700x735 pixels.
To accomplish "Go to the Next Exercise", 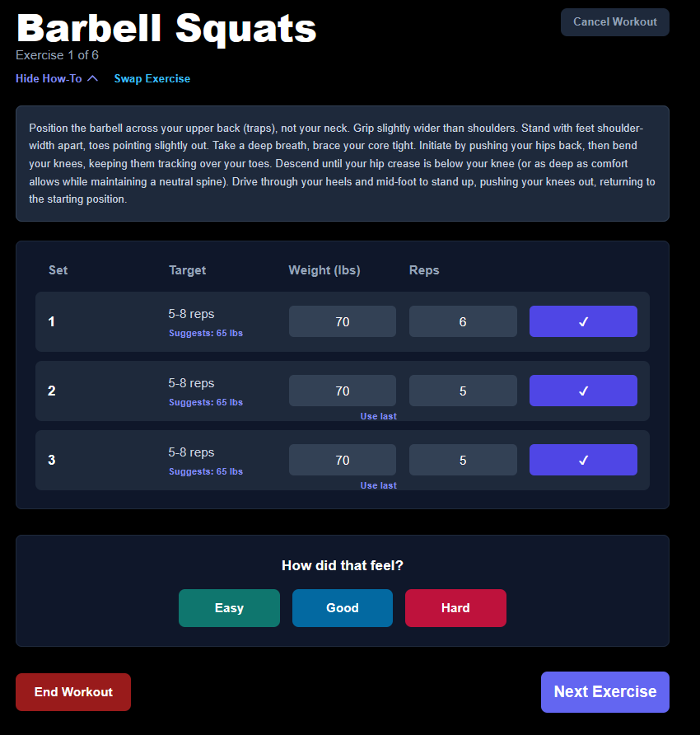I will click(x=605, y=692).
